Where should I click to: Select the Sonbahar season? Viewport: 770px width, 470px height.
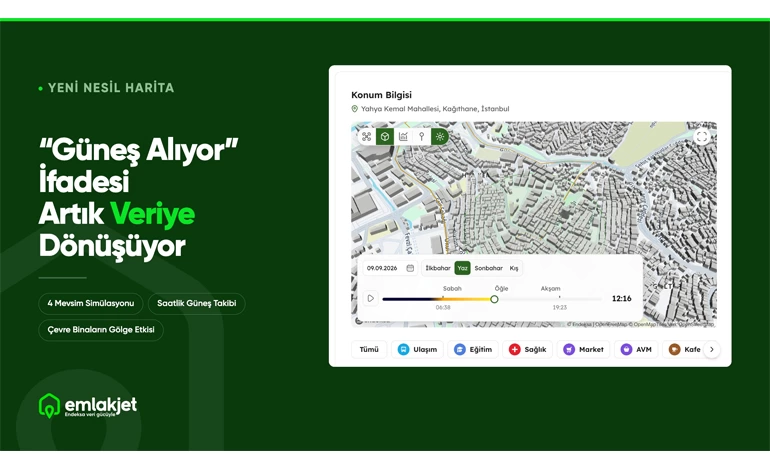tap(489, 268)
